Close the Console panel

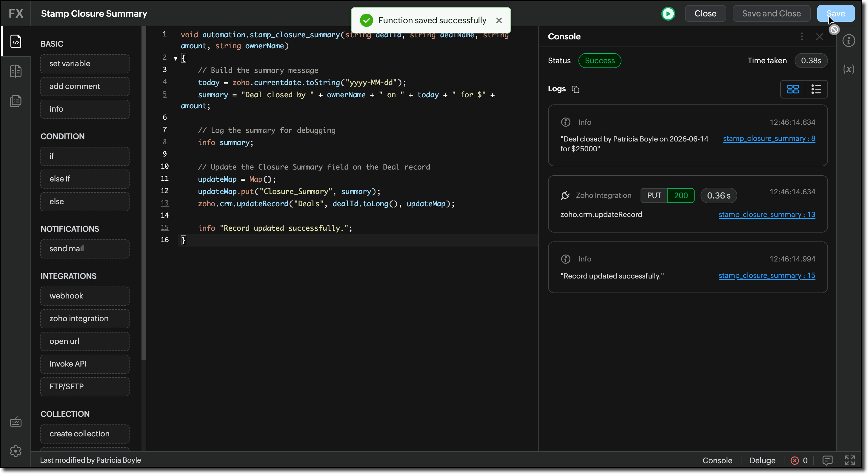pyautogui.click(x=819, y=36)
